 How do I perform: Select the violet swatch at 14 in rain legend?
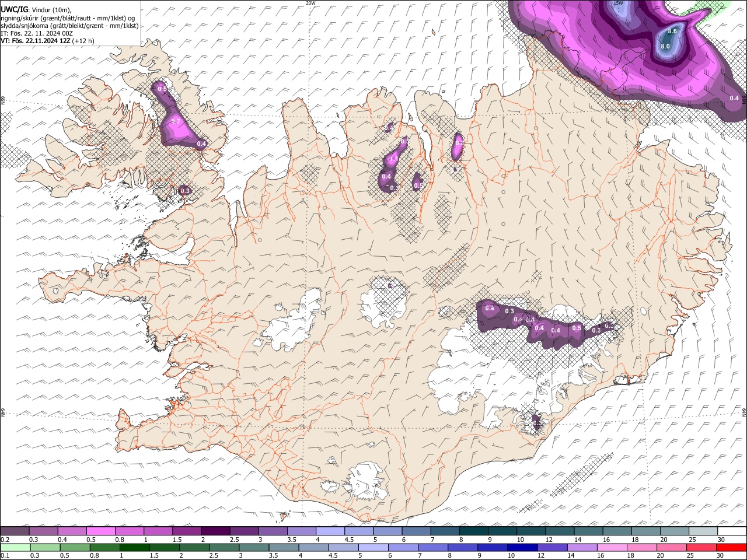(582, 547)
